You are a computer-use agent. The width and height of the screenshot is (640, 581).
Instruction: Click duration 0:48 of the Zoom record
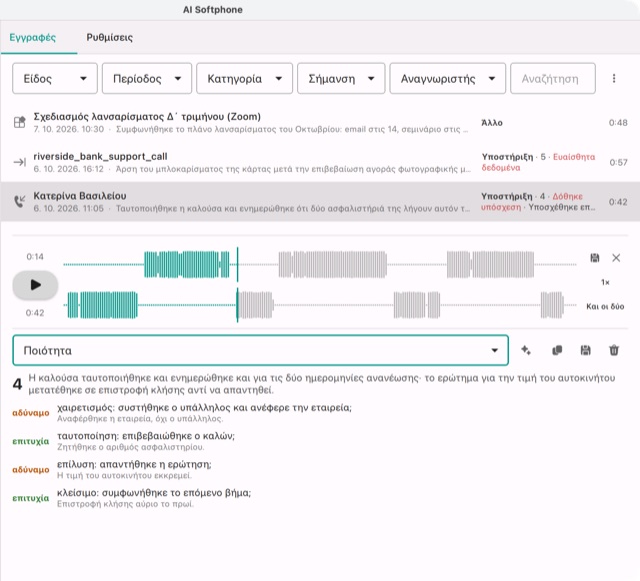[618, 122]
